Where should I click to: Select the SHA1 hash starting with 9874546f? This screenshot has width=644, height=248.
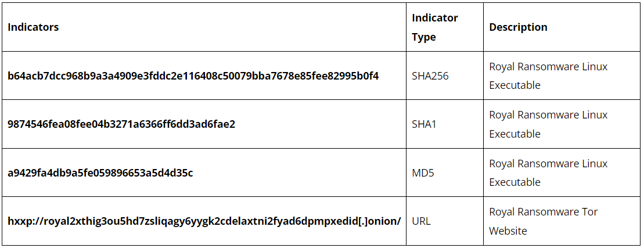pyautogui.click(x=121, y=124)
